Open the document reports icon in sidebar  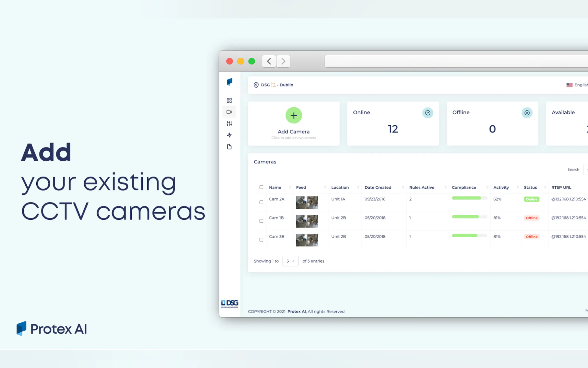click(229, 147)
